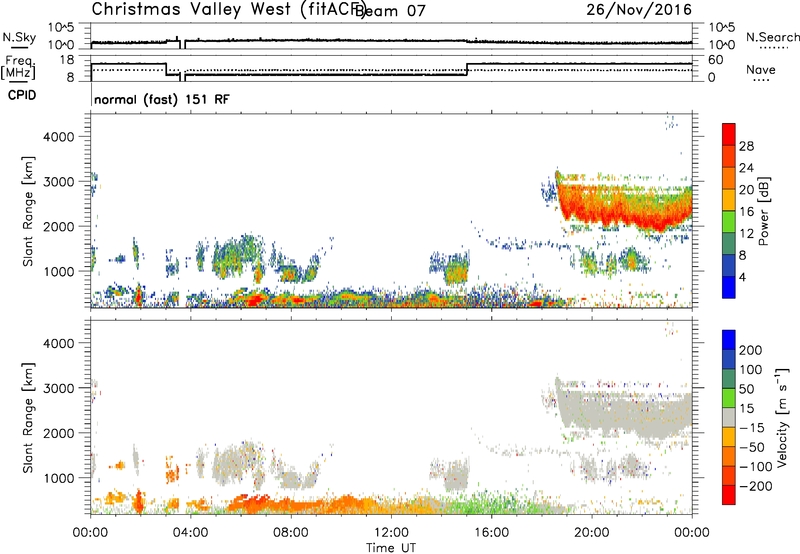Pick the dark green 8–12 dB power segment
The image size is (800, 554).
tap(729, 244)
